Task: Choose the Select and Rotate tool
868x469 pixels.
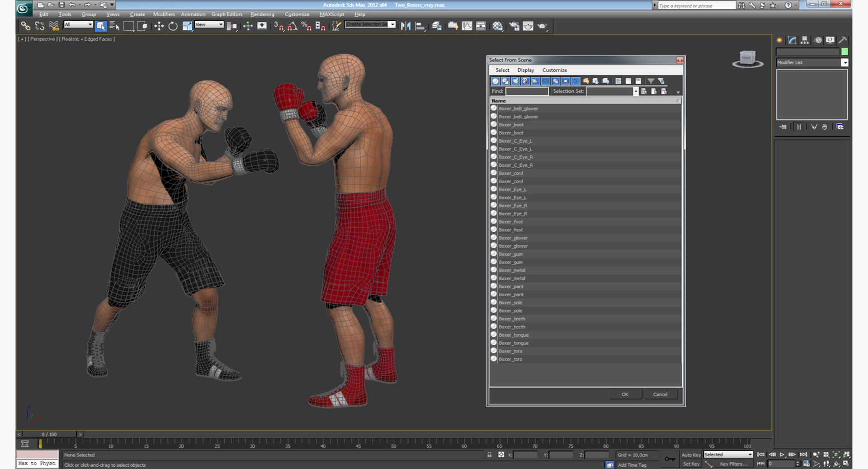Action: pos(173,26)
